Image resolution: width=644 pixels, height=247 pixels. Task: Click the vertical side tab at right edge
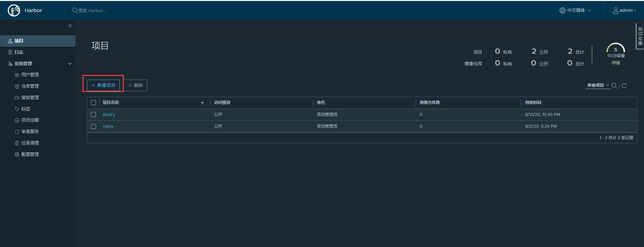[640, 36]
